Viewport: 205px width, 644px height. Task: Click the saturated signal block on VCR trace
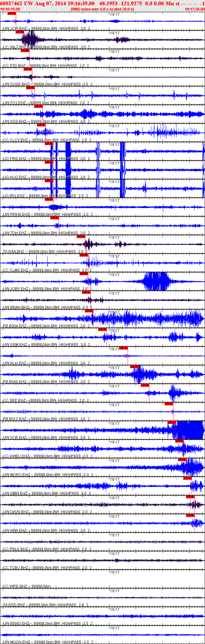coord(190,430)
